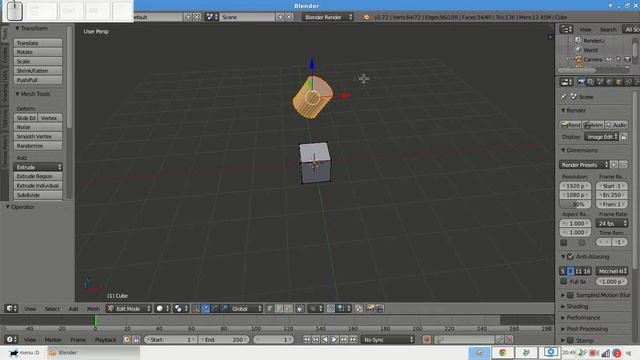This screenshot has width=640, height=360.
Task: Toggle the 3D manipulator widget
Action: click(x=196, y=309)
